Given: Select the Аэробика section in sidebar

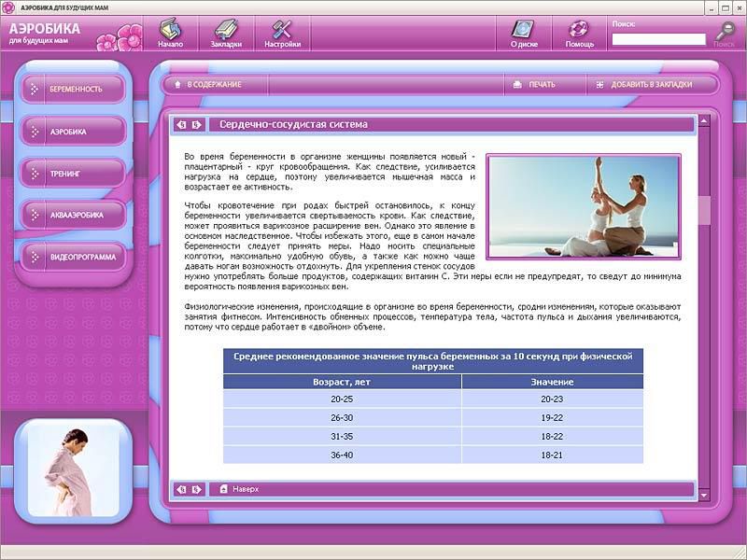Looking at the screenshot, I should tap(73, 132).
